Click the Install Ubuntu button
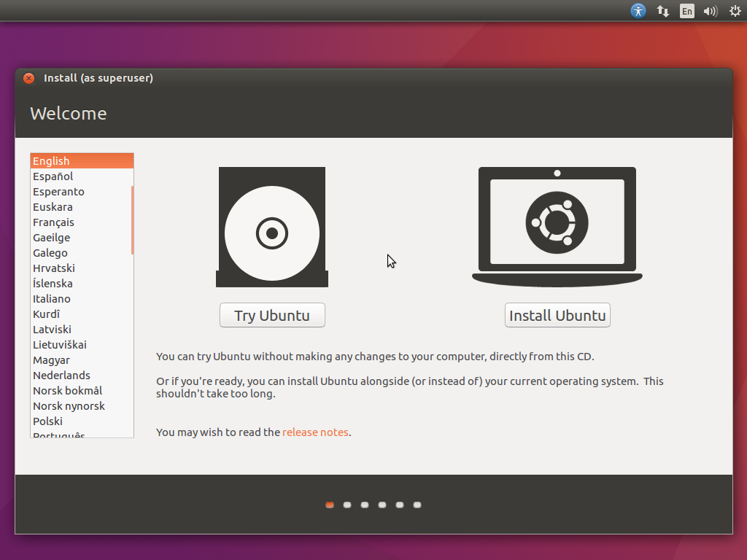747x560 pixels. [x=557, y=315]
